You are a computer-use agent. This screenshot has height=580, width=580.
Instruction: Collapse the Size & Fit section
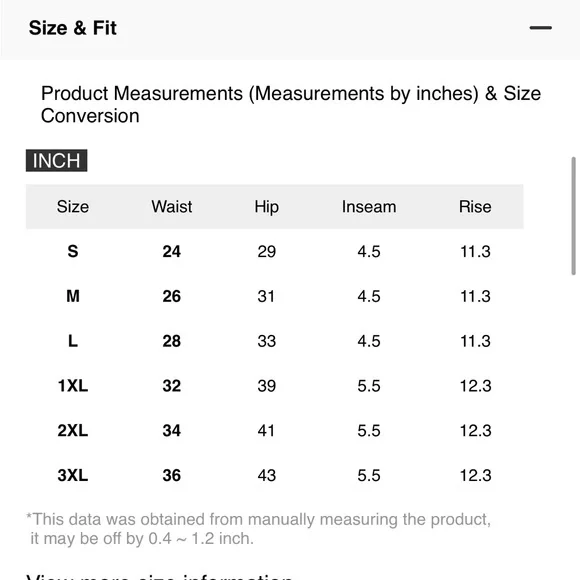pos(540,28)
